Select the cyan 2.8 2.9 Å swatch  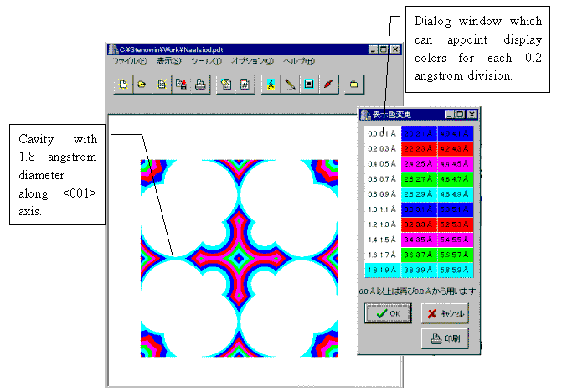(x=419, y=194)
